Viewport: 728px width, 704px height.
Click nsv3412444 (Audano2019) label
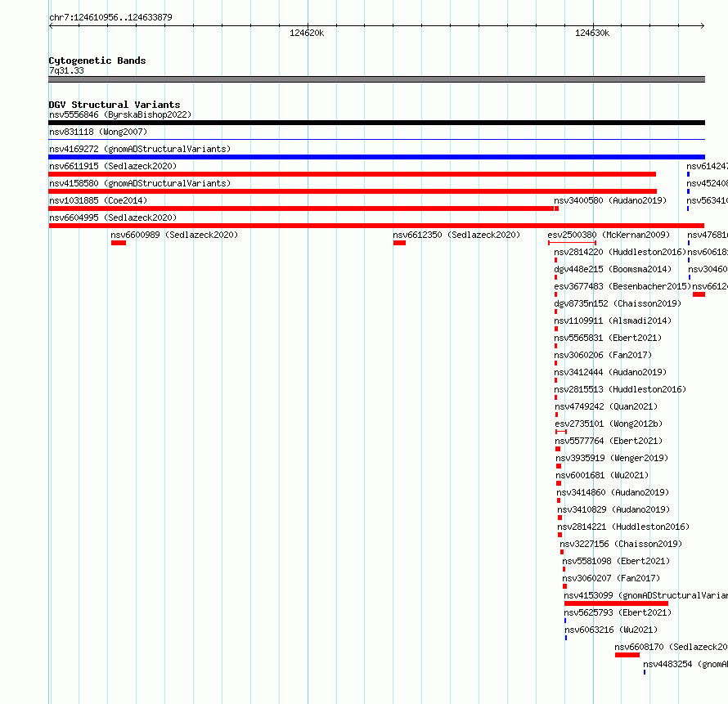610,372
